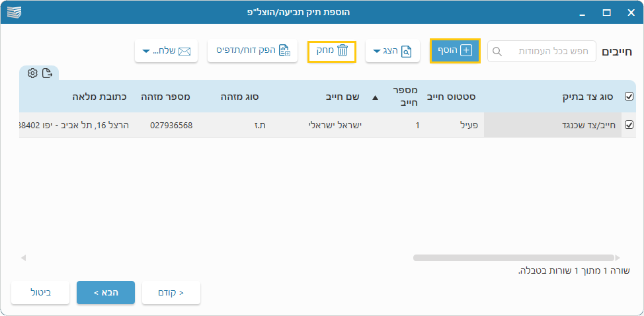Open the table settings gear icon
Image resolution: width=644 pixels, height=316 pixels.
[32, 73]
